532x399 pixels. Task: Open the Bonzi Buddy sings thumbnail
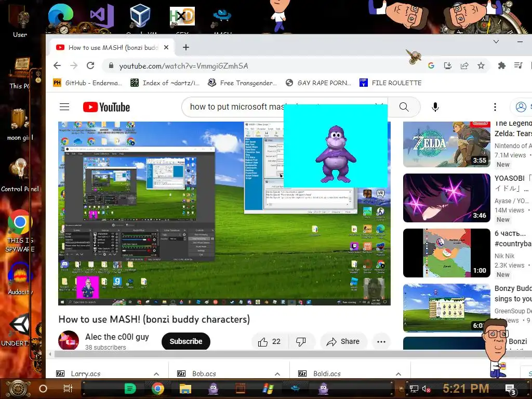pos(446,308)
